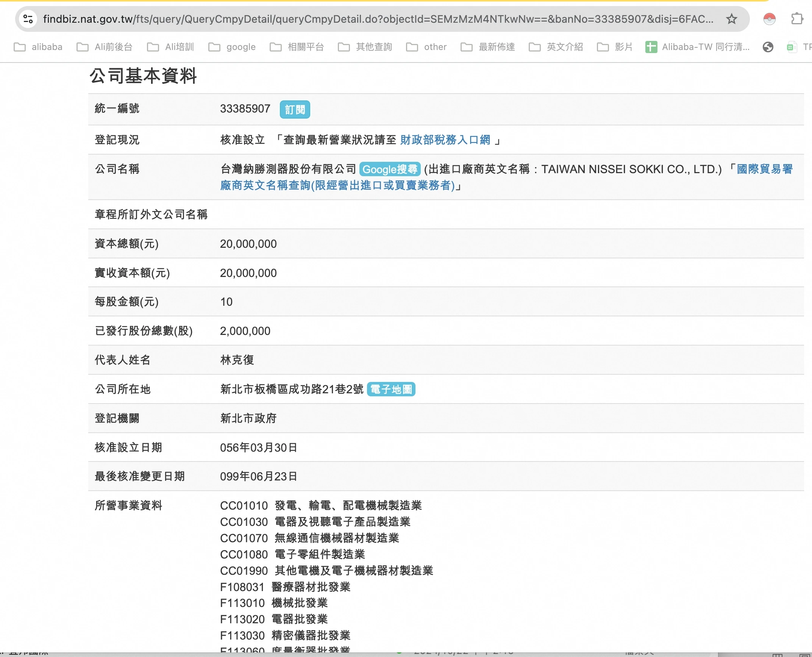Screen dimensions: 812x657
Task: Open the 電子地圖 map button
Action: tap(391, 389)
